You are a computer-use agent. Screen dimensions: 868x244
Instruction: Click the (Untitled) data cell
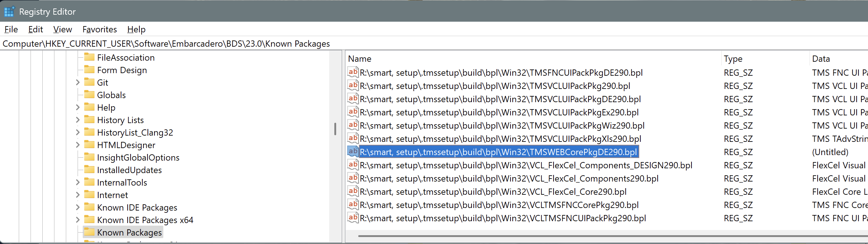[830, 152]
